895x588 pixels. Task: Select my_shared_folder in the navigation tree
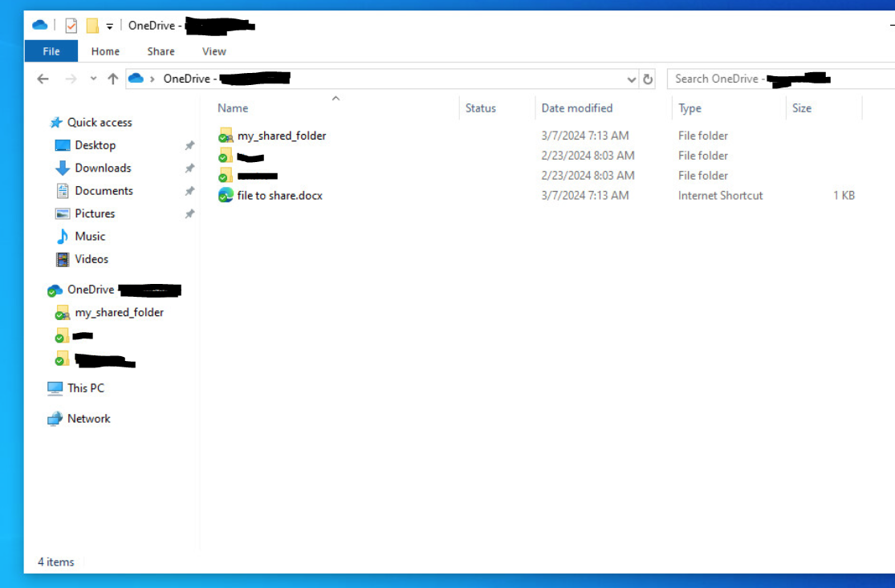tap(119, 313)
